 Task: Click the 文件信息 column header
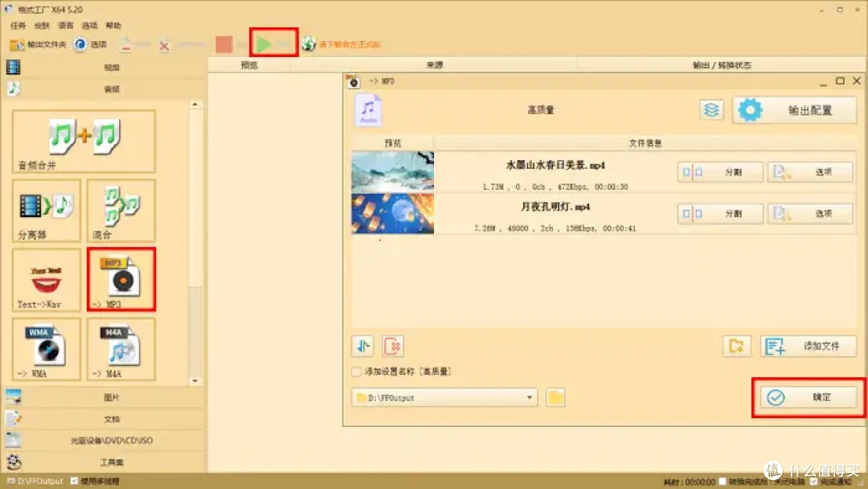[x=645, y=143]
